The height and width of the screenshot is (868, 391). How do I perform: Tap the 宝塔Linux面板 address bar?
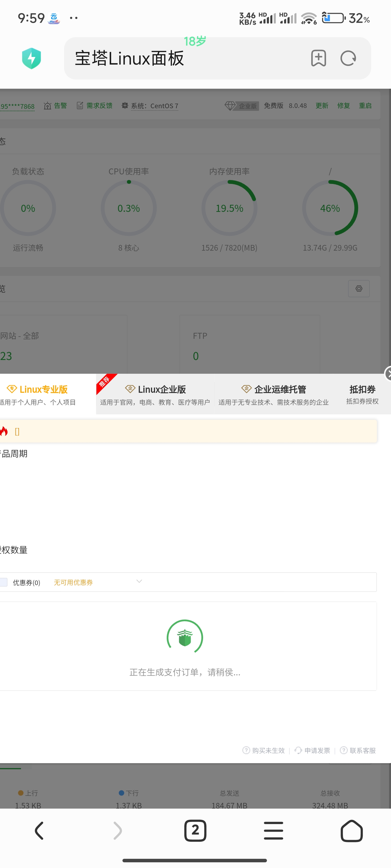tap(217, 58)
